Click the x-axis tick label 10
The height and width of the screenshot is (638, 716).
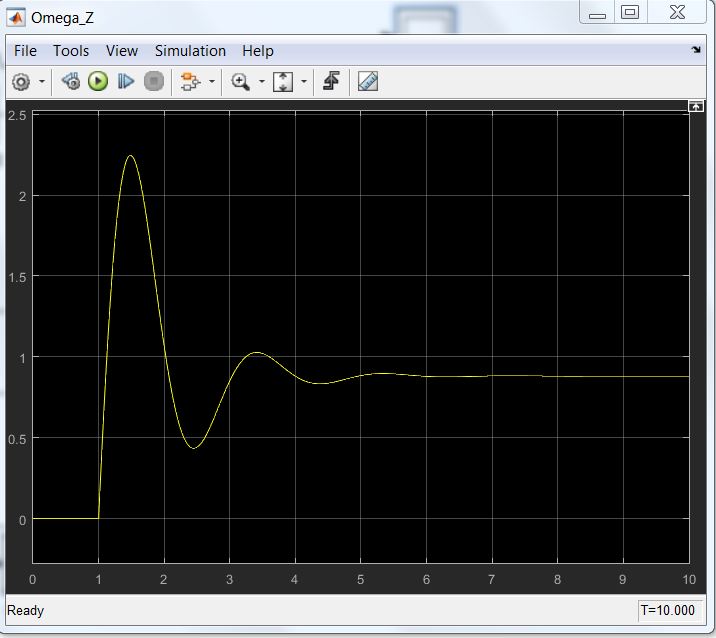coord(689,580)
